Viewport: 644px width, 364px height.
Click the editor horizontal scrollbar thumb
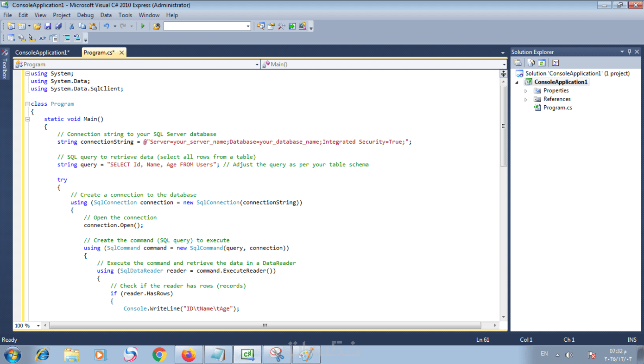tap(265, 326)
